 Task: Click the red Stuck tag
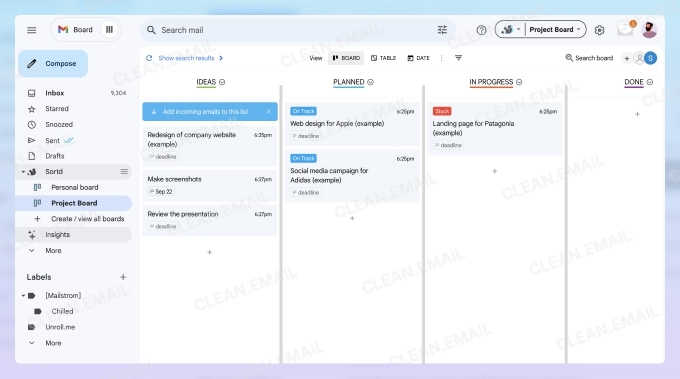442,111
